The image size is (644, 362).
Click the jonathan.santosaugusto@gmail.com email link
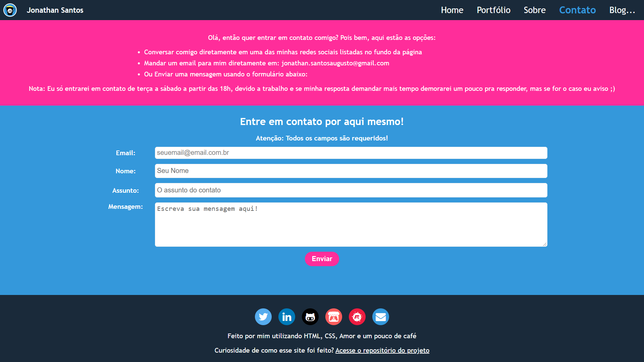tap(335, 63)
